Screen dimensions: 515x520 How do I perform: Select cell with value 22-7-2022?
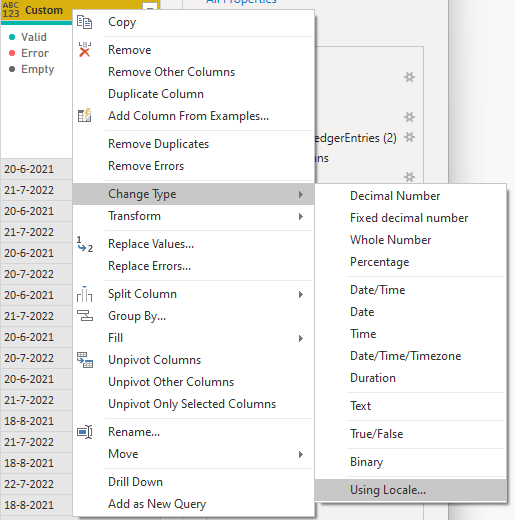tap(36, 484)
